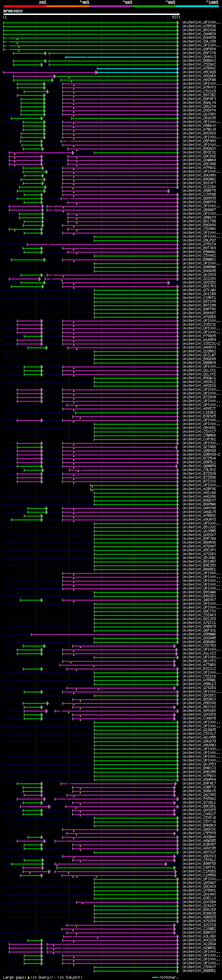The height and width of the screenshot is (980, 222).
Task: Select the UniRef100_B9RCC3 label
Action: pos(199,768)
